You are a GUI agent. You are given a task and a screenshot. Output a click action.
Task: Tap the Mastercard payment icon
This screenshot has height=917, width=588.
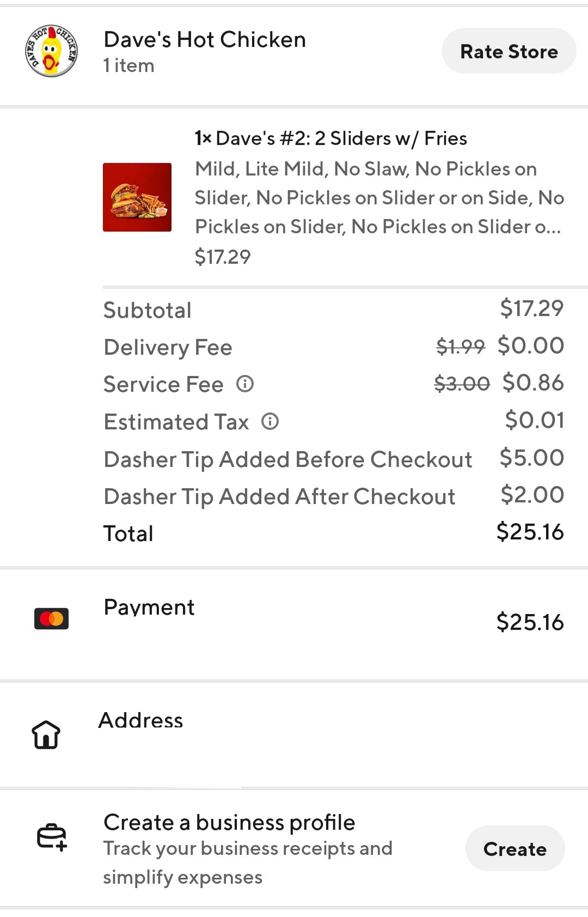coord(51,618)
